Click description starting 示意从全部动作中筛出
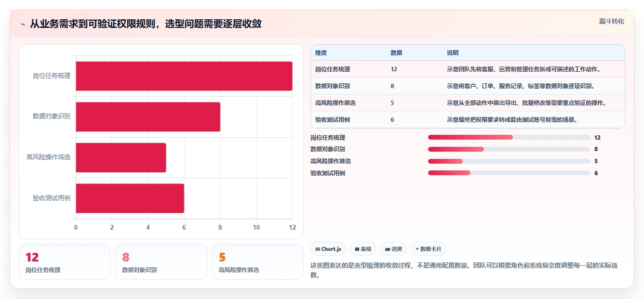Screen dimensions: 644x299 [x=526, y=103]
